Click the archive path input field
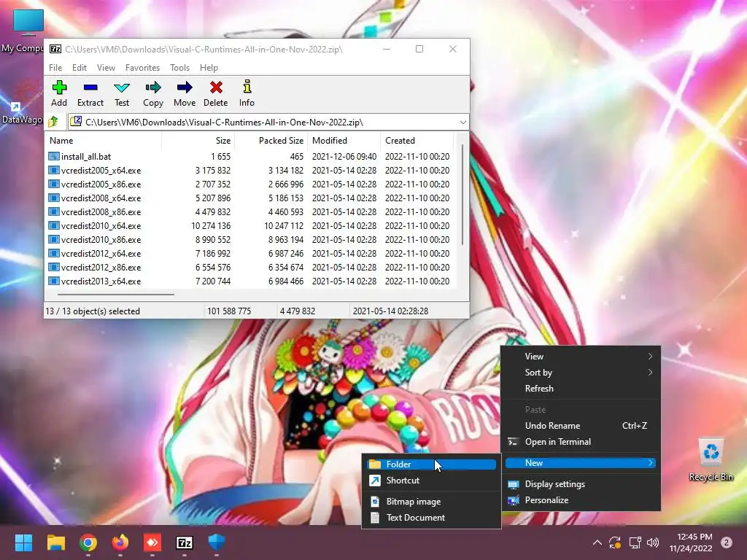This screenshot has height=560, width=747. 268,122
